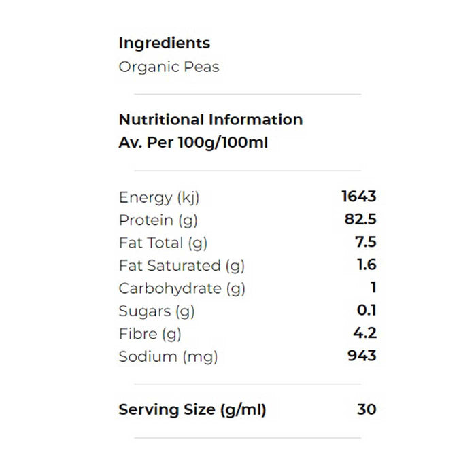The height and width of the screenshot is (476, 476).
Task: Click the energy value 1643
Action: pos(358,197)
